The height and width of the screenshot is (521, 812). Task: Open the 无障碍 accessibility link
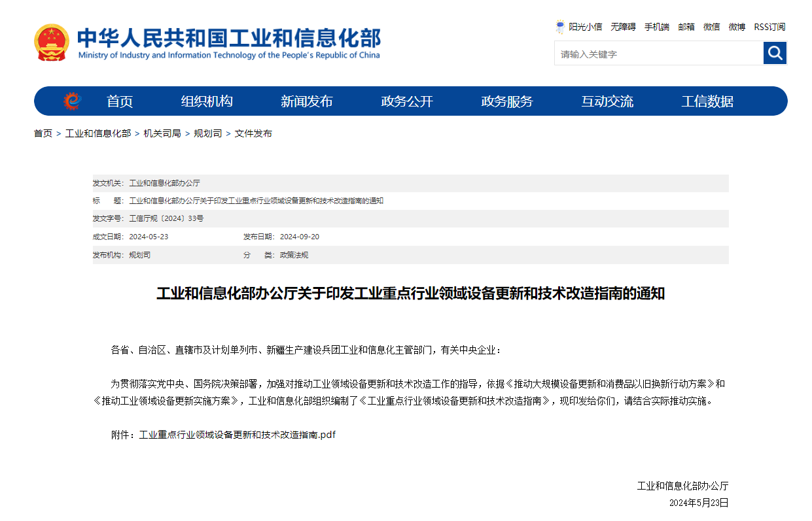(x=622, y=27)
